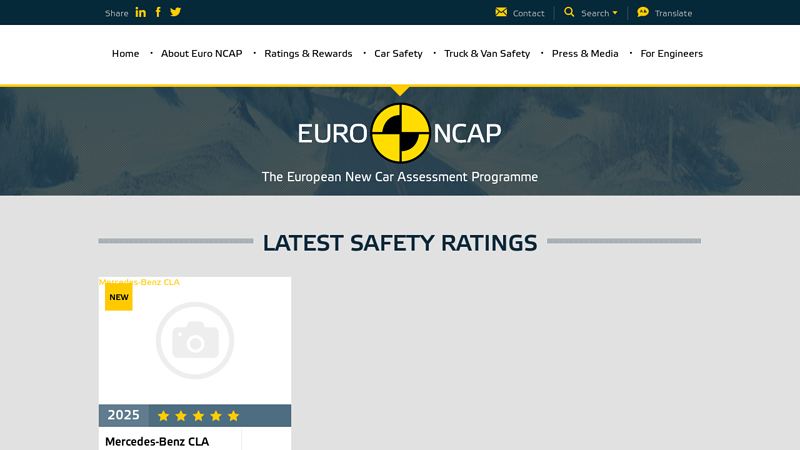This screenshot has height=450, width=800.
Task: Click the Search magnifier icon
Action: (x=569, y=12)
